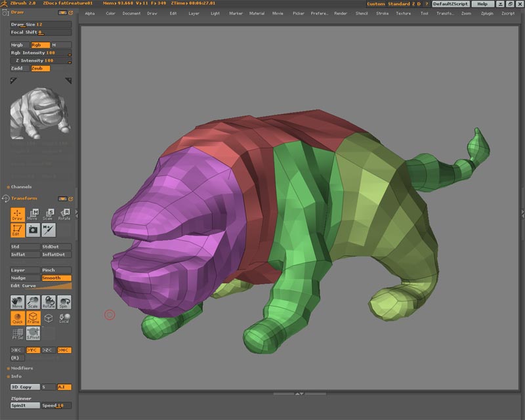The width and height of the screenshot is (525, 420).
Task: Expand the Modifiers section
Action: pyautogui.click(x=22, y=368)
